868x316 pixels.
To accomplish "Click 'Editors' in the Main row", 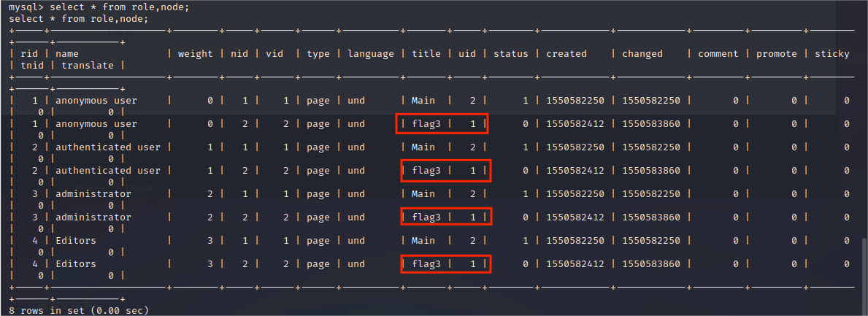I will (76, 241).
